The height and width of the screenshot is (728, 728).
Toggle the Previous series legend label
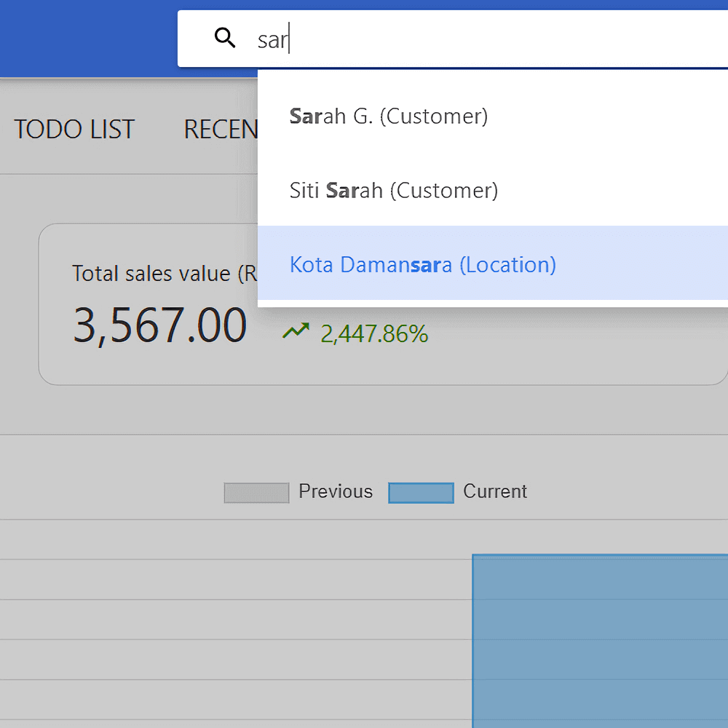336,492
